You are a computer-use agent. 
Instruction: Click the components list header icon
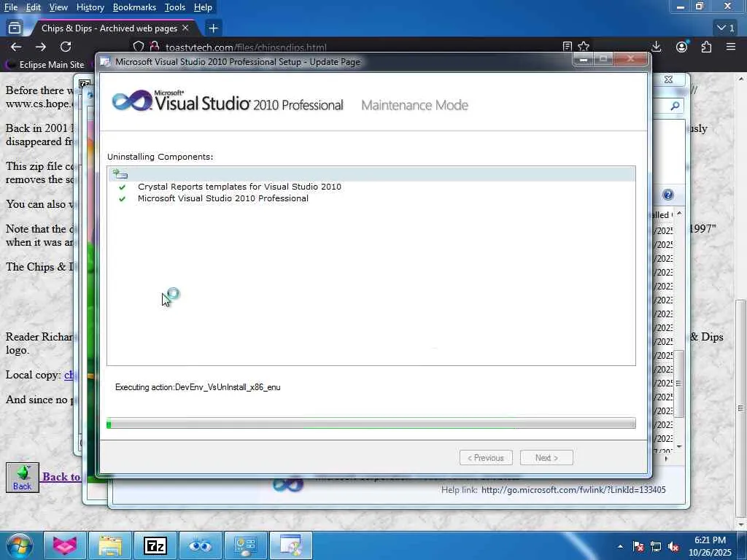pyautogui.click(x=120, y=174)
